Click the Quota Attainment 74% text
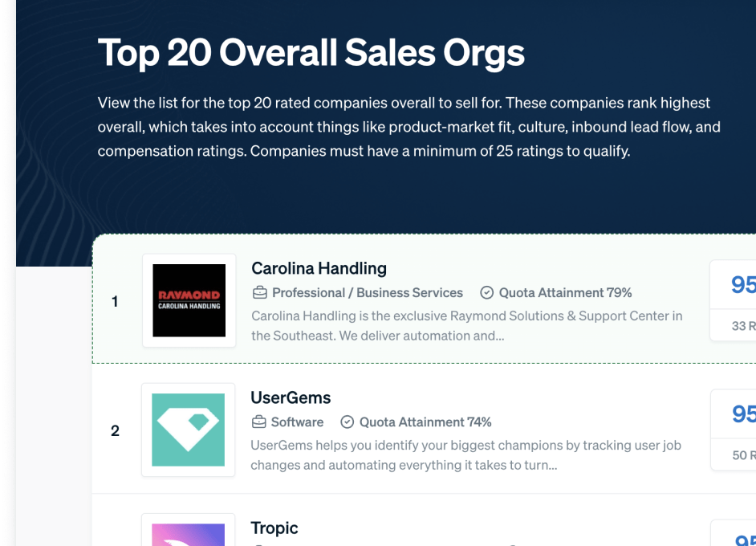This screenshot has width=756, height=546. (425, 422)
